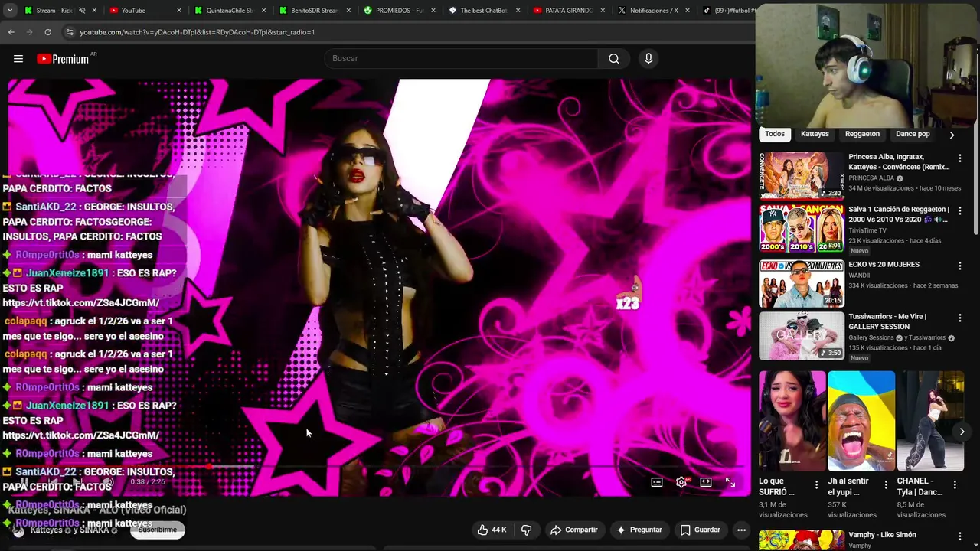This screenshot has height=551, width=980.
Task: Open Salva 1 Canción de Reggaeton title
Action: pyautogui.click(x=898, y=214)
